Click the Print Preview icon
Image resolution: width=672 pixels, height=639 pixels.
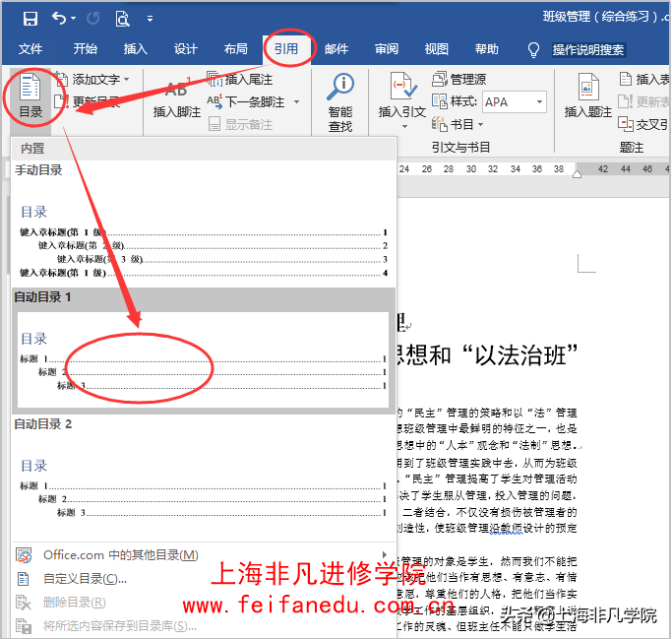[x=122, y=19]
